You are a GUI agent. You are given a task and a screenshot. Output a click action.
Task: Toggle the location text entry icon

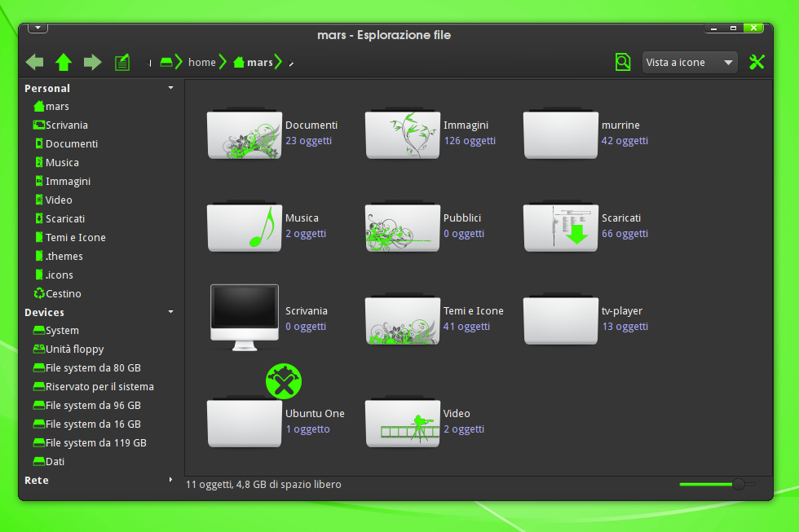tap(122, 62)
